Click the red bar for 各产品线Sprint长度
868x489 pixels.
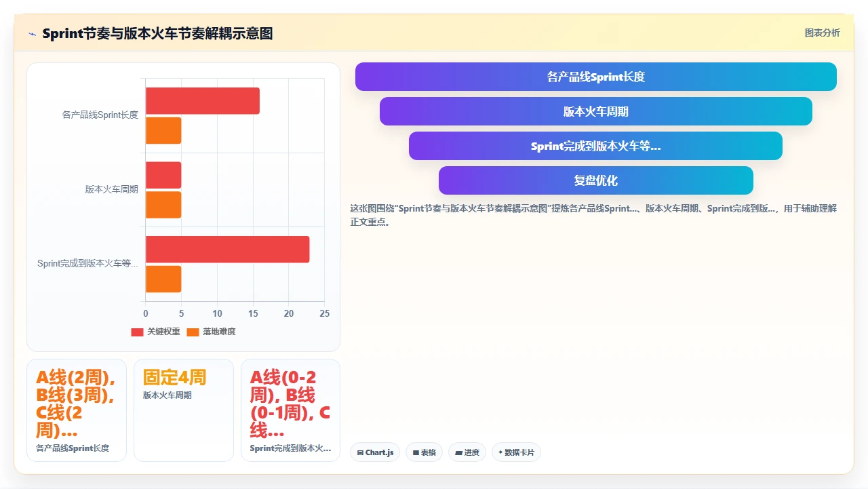203,100
